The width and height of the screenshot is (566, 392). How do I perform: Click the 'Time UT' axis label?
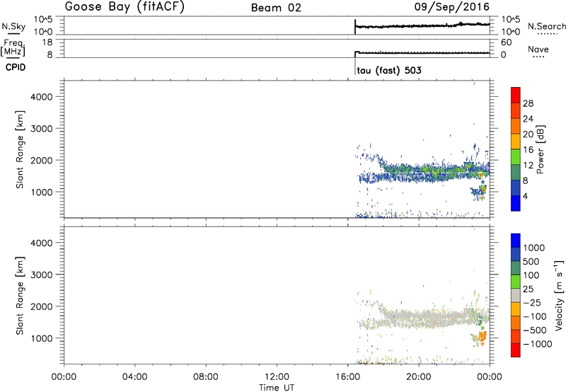(277, 388)
